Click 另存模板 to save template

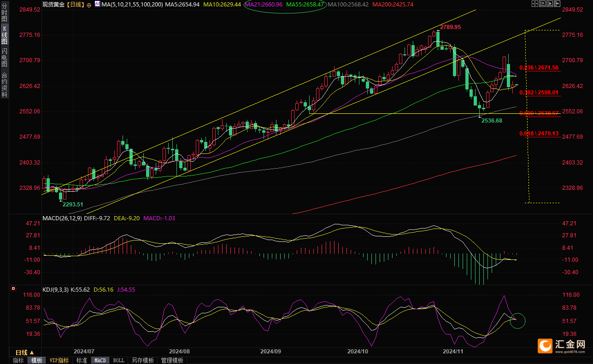pos(142,360)
